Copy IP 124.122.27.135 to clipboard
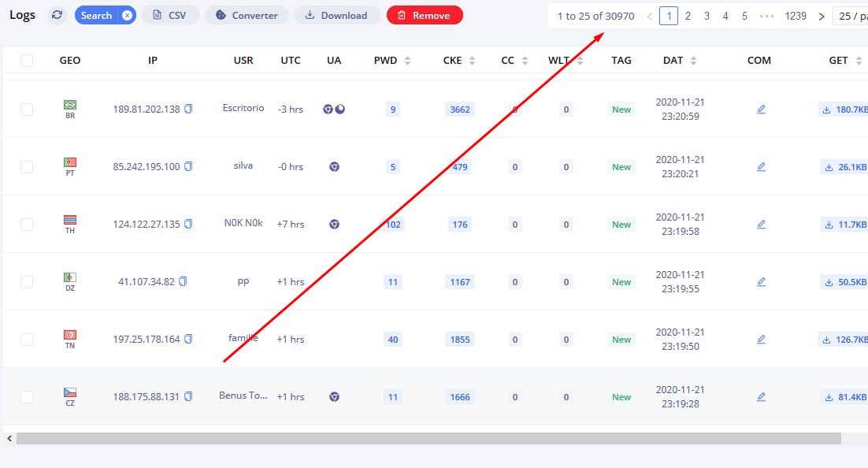The width and height of the screenshot is (868, 468). [x=189, y=225]
